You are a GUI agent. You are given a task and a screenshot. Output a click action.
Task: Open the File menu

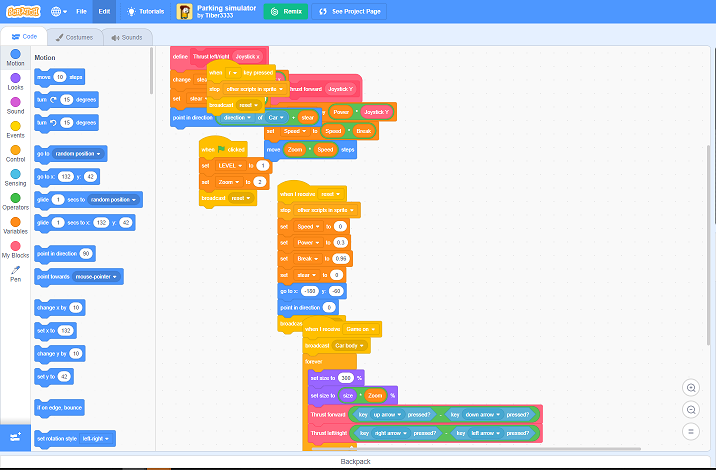click(x=82, y=11)
